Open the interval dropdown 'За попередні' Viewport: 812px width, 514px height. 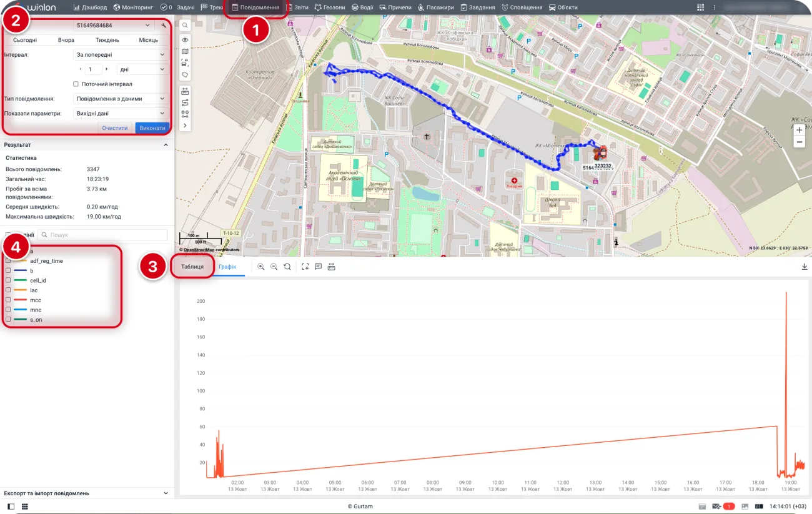(x=121, y=55)
